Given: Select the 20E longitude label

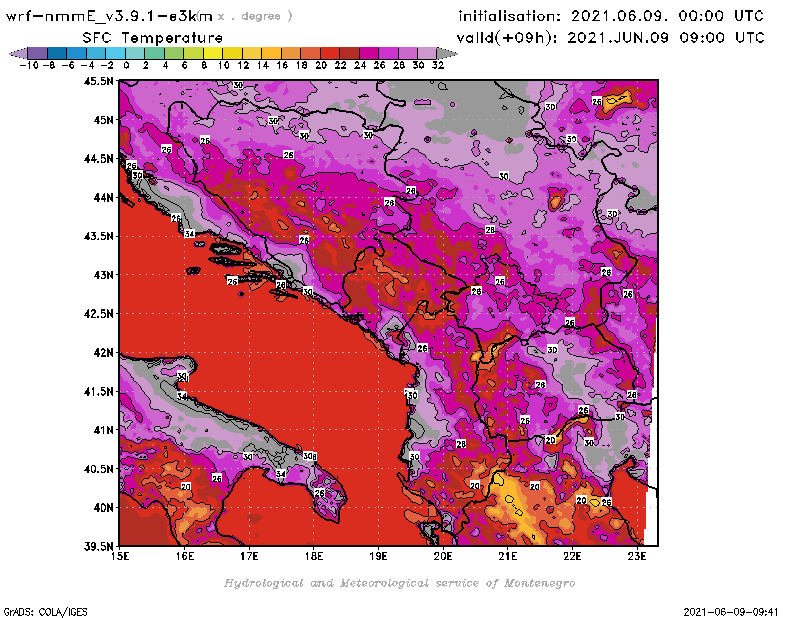Looking at the screenshot, I should tap(443, 556).
